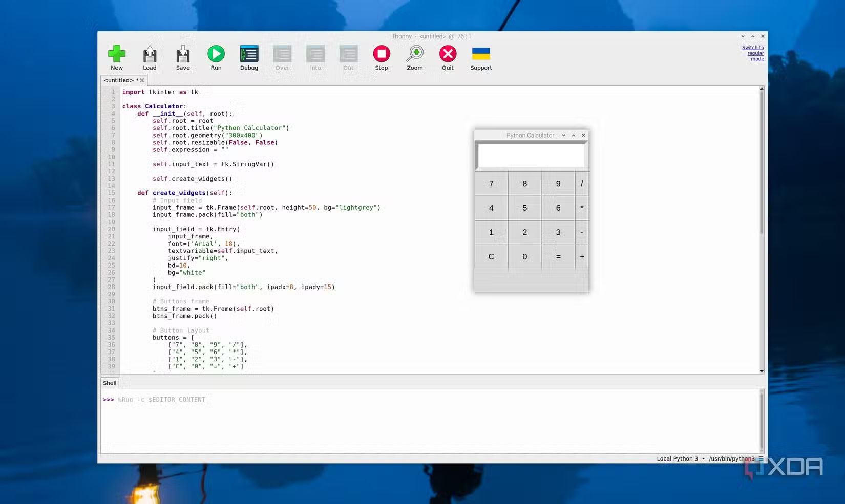Click the Step Into toolbar icon
Viewport: 845px width, 504px height.
coord(315,54)
